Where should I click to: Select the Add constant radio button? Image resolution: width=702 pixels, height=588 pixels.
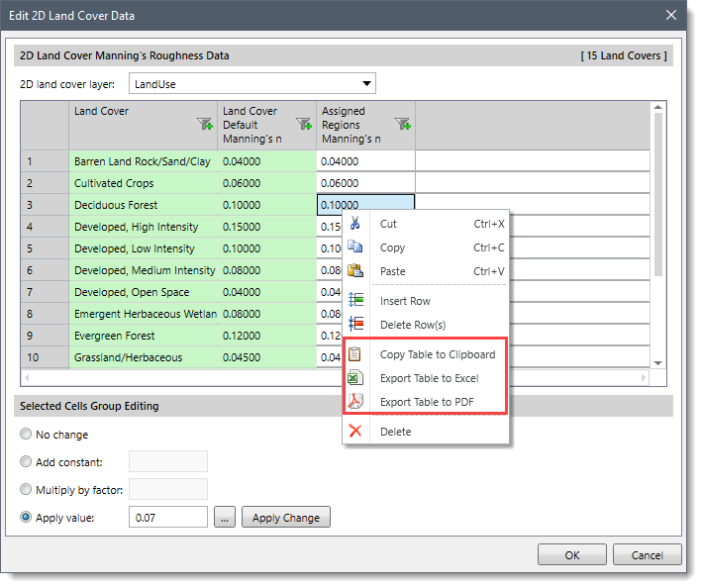(x=26, y=462)
